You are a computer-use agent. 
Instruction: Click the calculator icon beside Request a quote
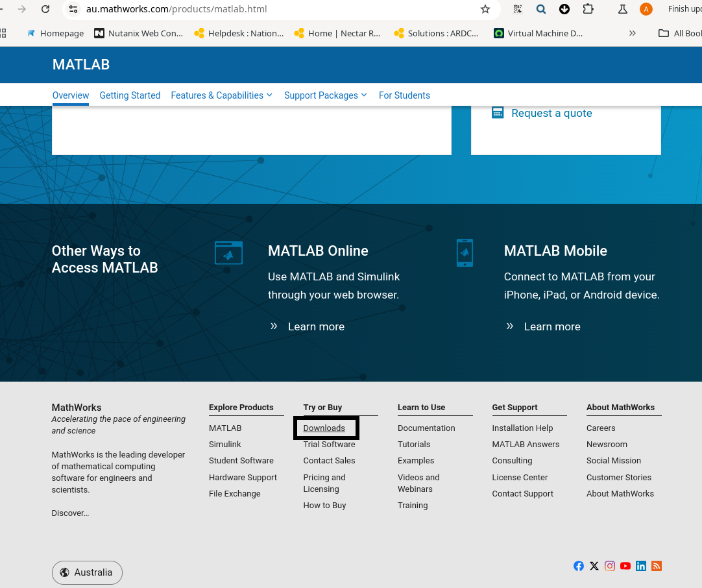[x=498, y=112]
